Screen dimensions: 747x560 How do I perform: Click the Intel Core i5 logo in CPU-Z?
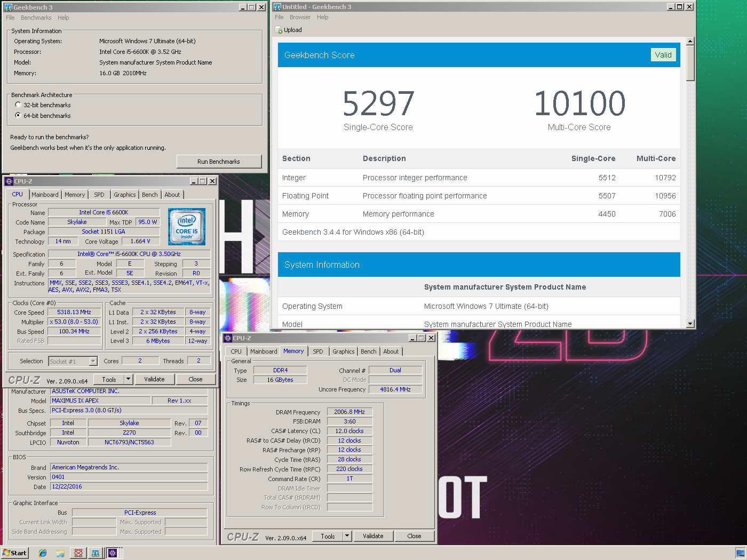click(187, 227)
